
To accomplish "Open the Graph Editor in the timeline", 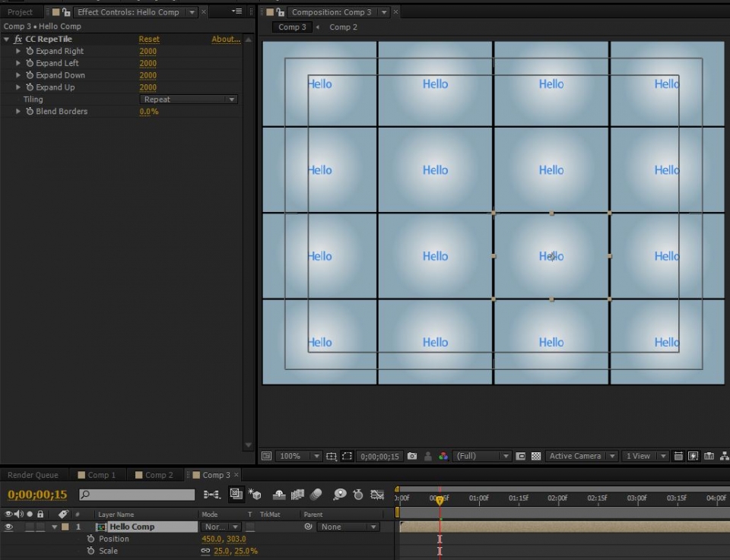I will coord(377,495).
